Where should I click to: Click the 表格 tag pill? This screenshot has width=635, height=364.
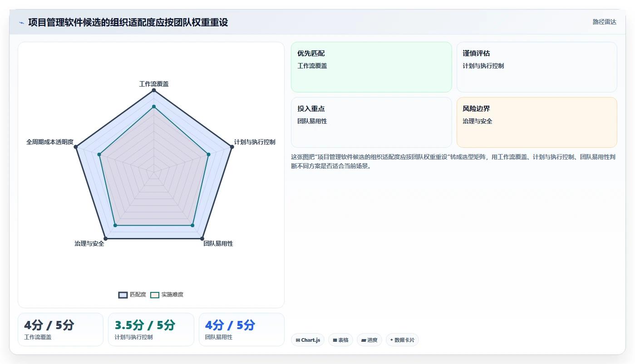tap(340, 340)
